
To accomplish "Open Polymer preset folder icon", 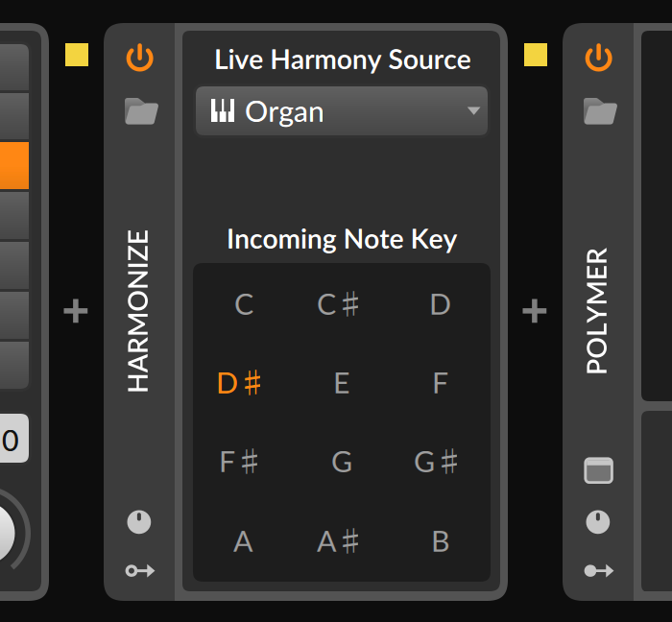I will 599,111.
